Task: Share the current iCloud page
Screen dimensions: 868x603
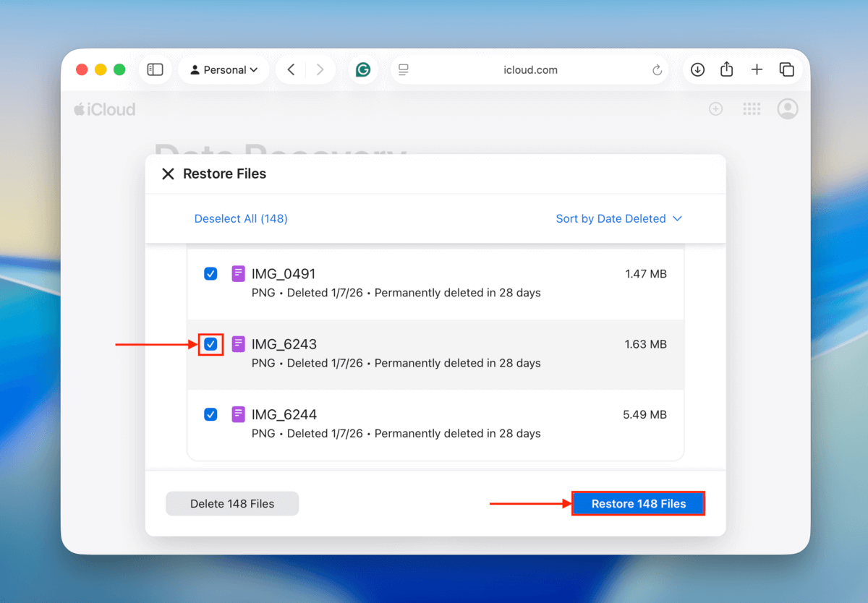Action: click(727, 69)
